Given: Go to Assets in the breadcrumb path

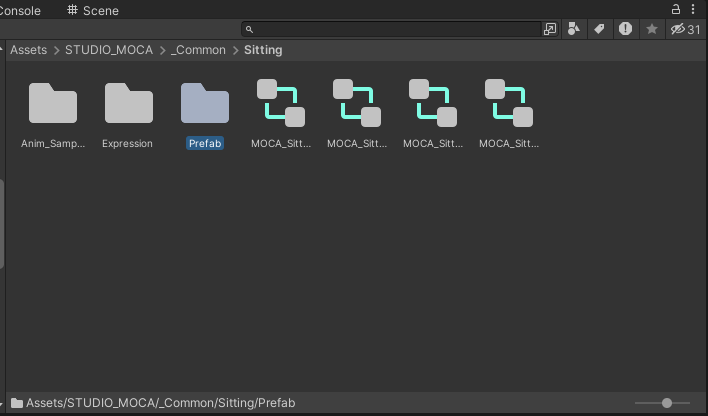Looking at the screenshot, I should click(28, 50).
